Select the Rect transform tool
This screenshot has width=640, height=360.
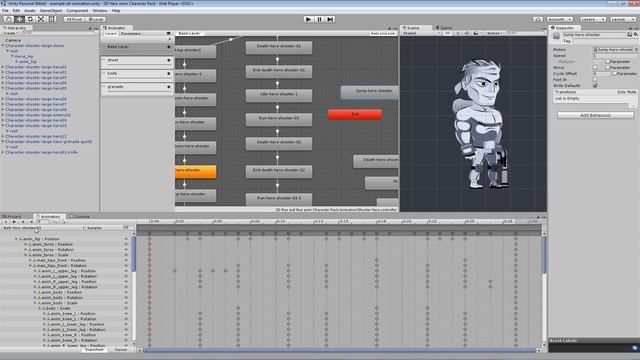click(x=52, y=19)
